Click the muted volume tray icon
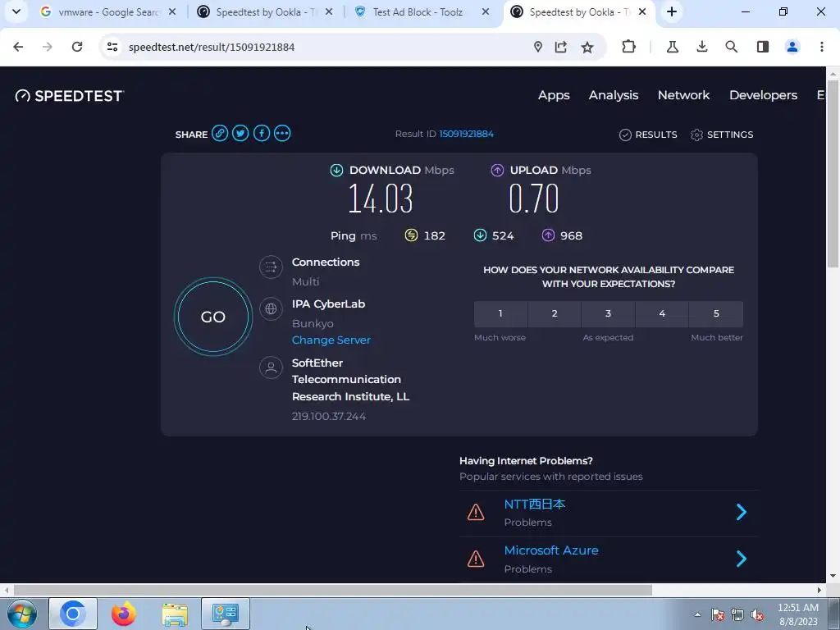 (757, 615)
